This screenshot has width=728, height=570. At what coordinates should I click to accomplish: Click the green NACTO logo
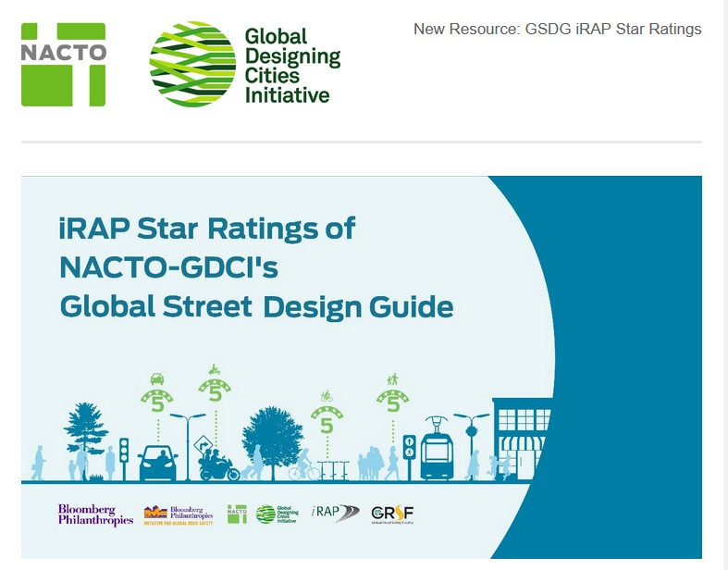click(x=64, y=65)
